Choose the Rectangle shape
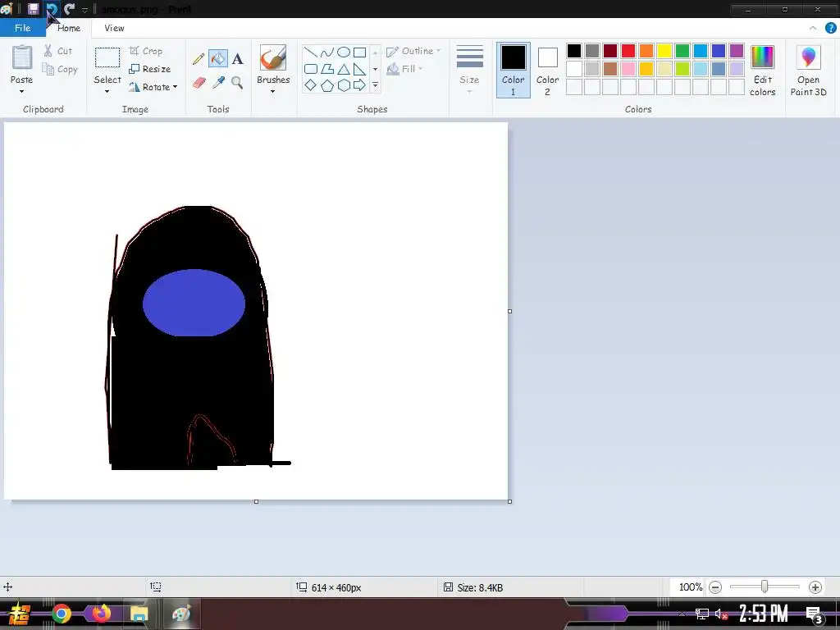 (359, 52)
